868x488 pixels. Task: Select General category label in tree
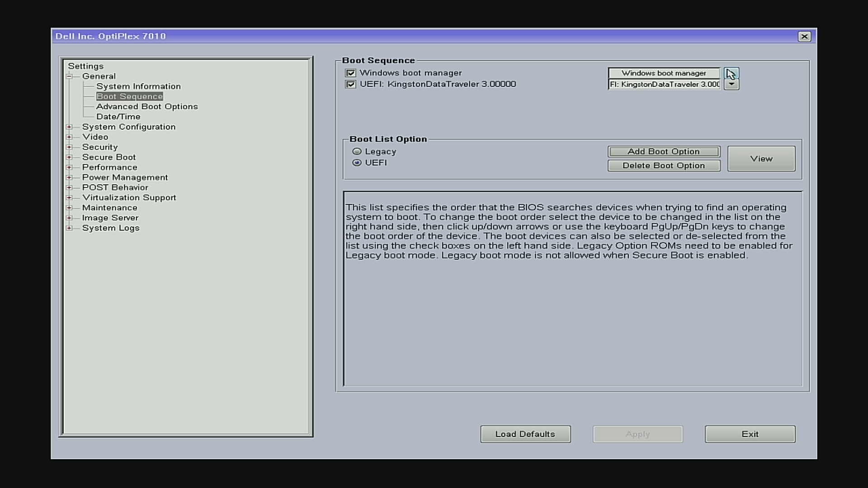point(99,76)
